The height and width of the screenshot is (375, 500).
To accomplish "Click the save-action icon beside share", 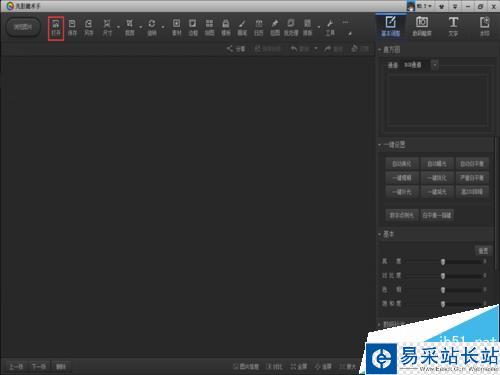I will [x=268, y=49].
